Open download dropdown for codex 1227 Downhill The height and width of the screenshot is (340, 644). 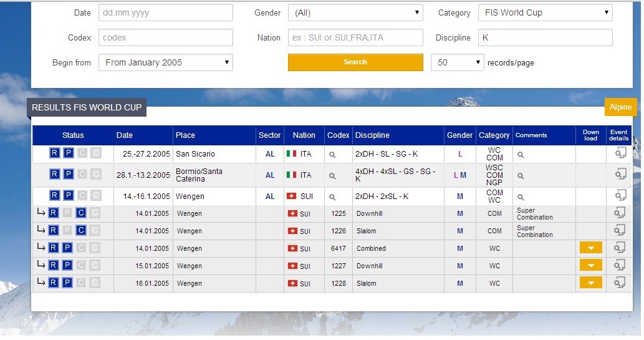pos(590,265)
